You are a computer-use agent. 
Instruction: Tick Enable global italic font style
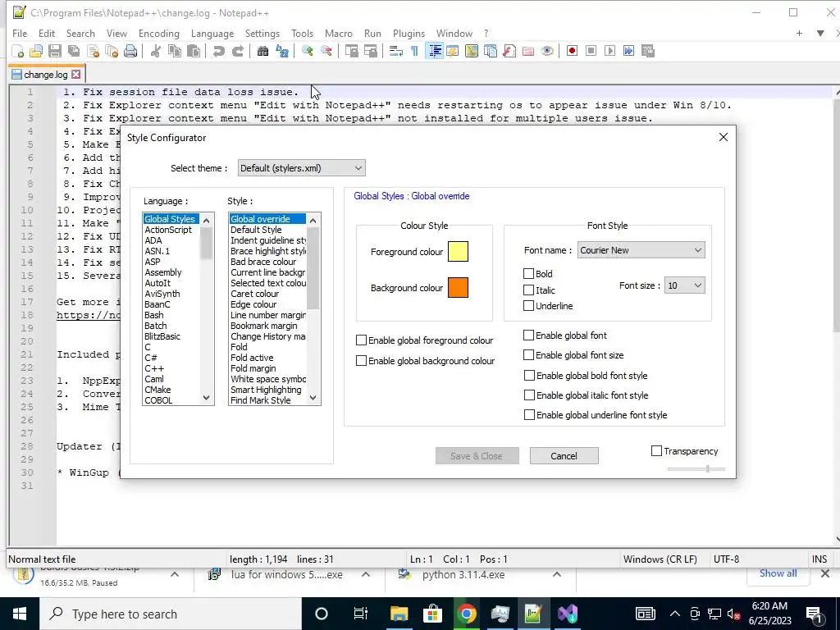[529, 395]
